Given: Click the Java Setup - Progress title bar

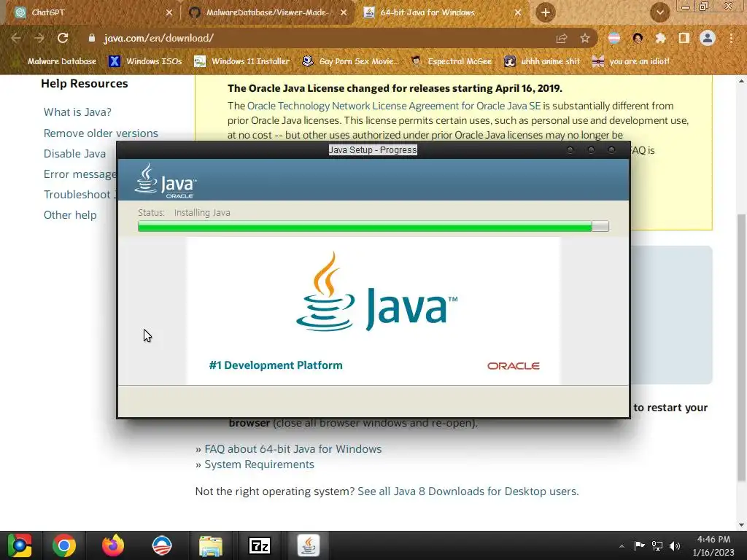Looking at the screenshot, I should click(x=373, y=150).
